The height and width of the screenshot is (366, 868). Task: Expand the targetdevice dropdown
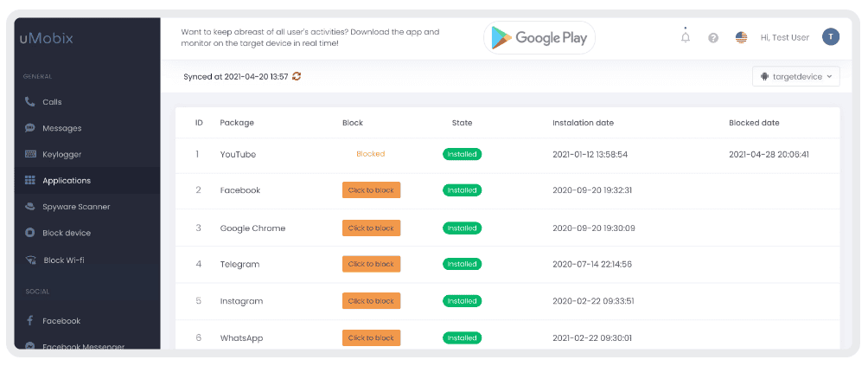[795, 76]
